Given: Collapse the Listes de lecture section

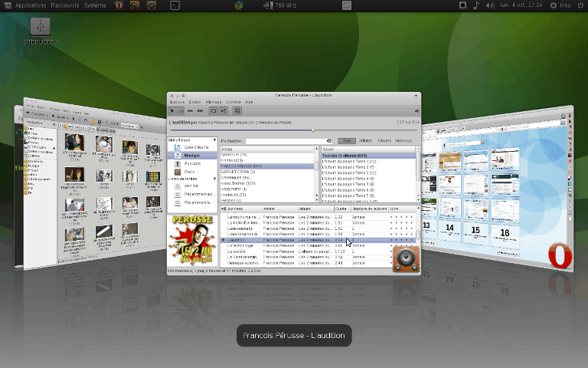Looking at the screenshot, I should (214, 179).
